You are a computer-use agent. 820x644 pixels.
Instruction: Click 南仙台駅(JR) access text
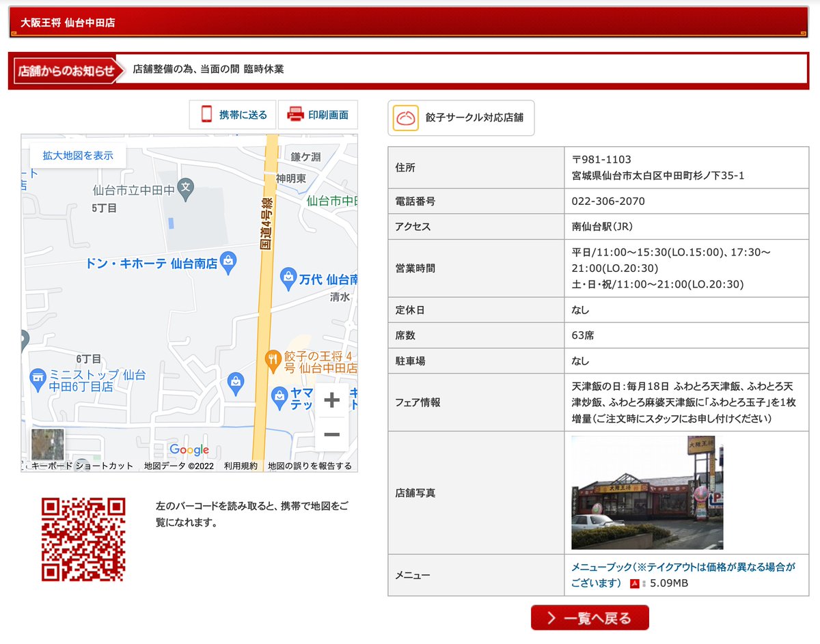[603, 227]
